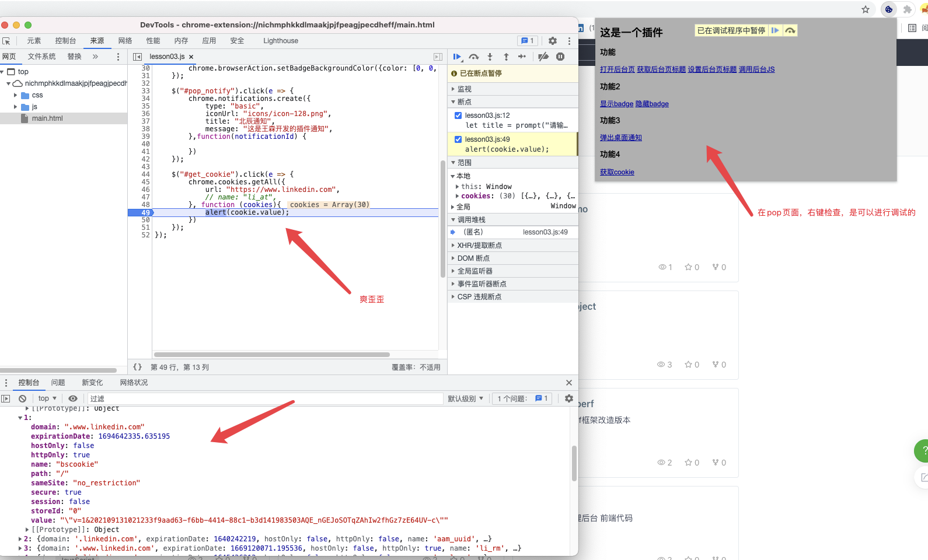The height and width of the screenshot is (560, 928).
Task: Click the element inspector icon in DevTools
Action: pyautogui.click(x=6, y=41)
